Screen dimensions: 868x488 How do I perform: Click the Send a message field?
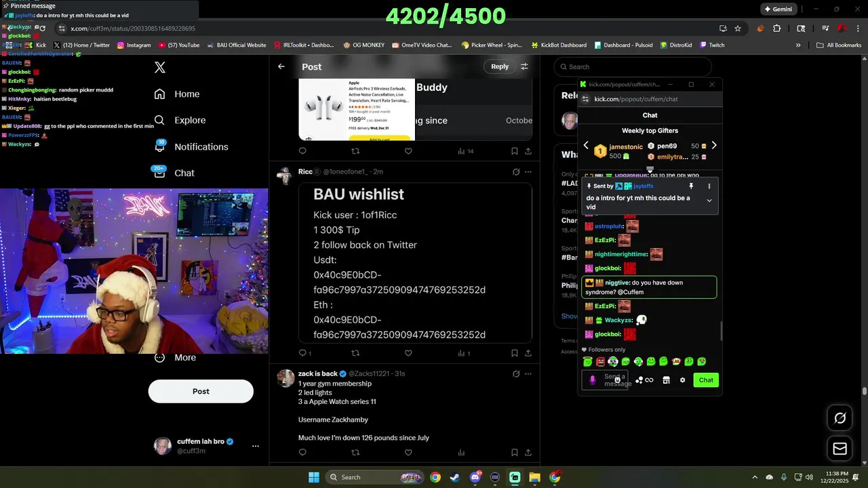tap(605, 380)
